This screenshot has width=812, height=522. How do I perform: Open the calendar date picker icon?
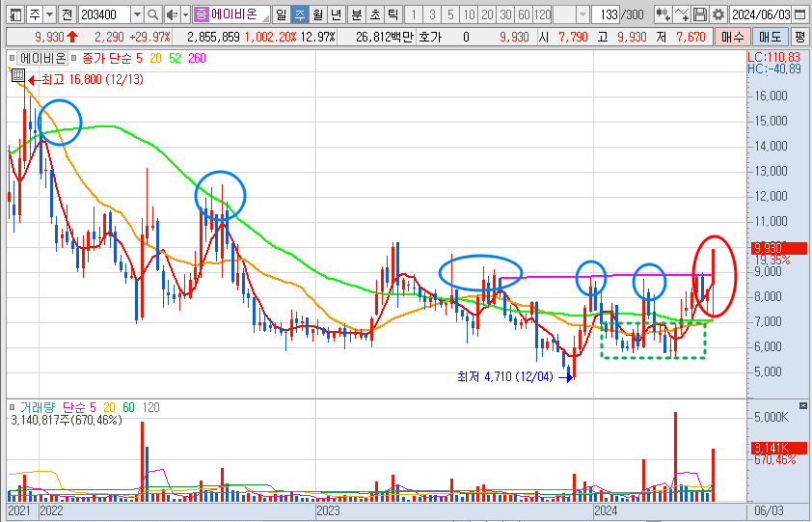click(x=800, y=14)
